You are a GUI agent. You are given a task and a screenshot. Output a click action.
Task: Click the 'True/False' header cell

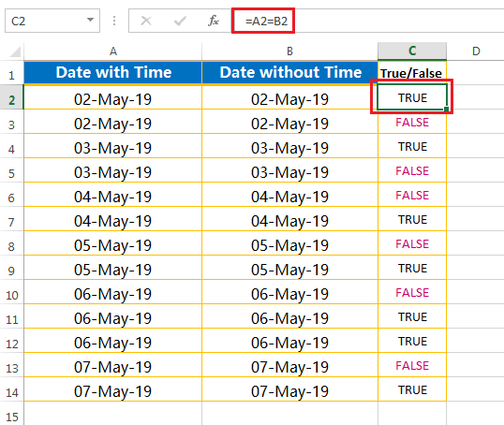point(412,73)
